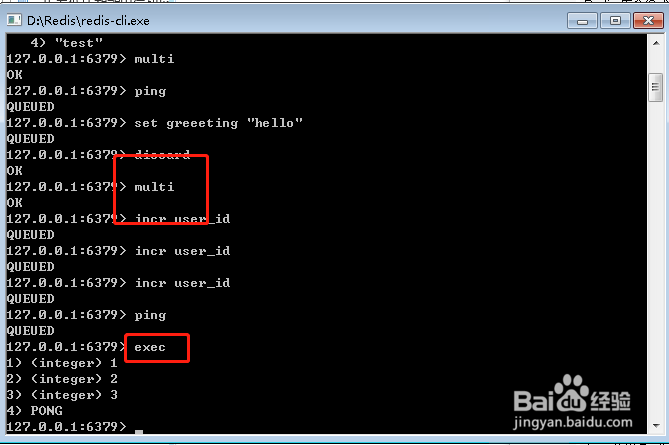The height and width of the screenshot is (445, 669).
Task: Click the scrollbar up arrow
Action: click(x=656, y=43)
